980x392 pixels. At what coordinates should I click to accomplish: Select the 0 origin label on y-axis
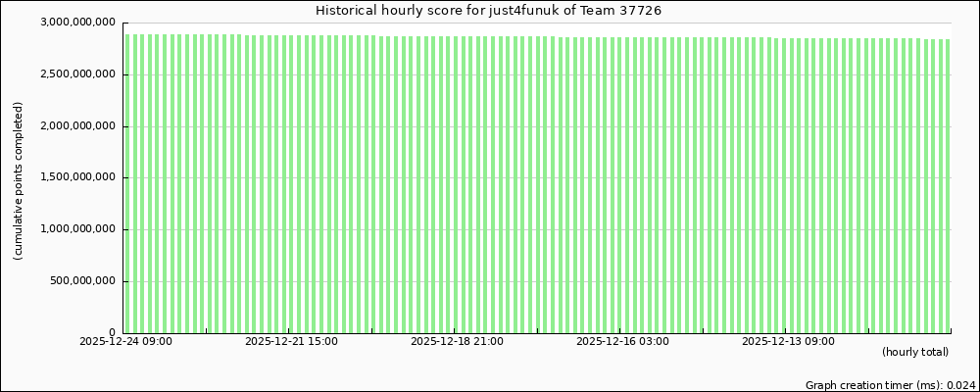[x=112, y=333]
